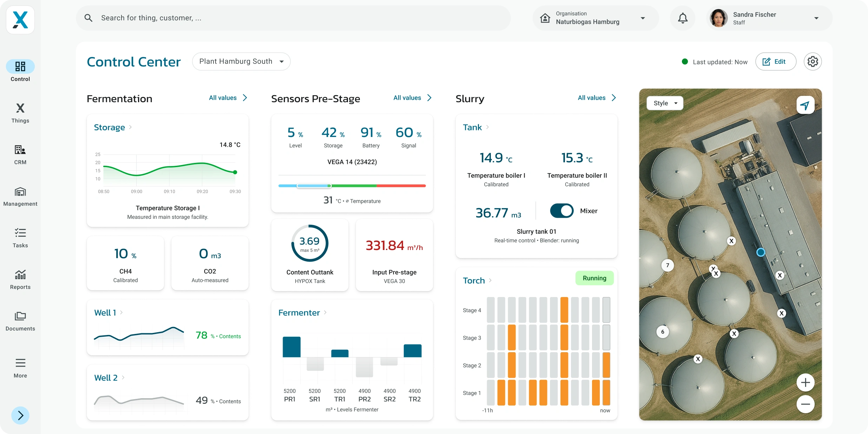The height and width of the screenshot is (434, 868).
Task: Click the temperature range slider handle
Action: (x=314, y=186)
